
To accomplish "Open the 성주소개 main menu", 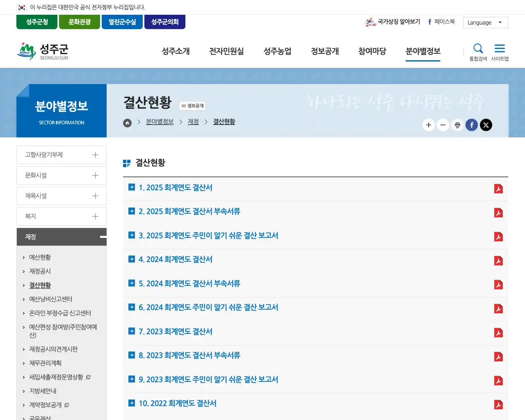I will click(x=176, y=51).
